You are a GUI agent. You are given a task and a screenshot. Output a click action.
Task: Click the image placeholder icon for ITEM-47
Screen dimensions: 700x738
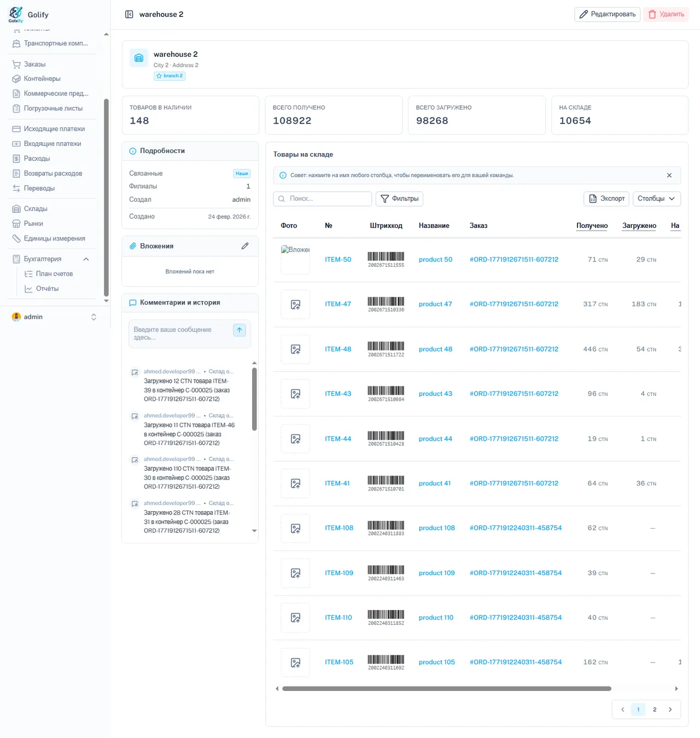(x=295, y=304)
